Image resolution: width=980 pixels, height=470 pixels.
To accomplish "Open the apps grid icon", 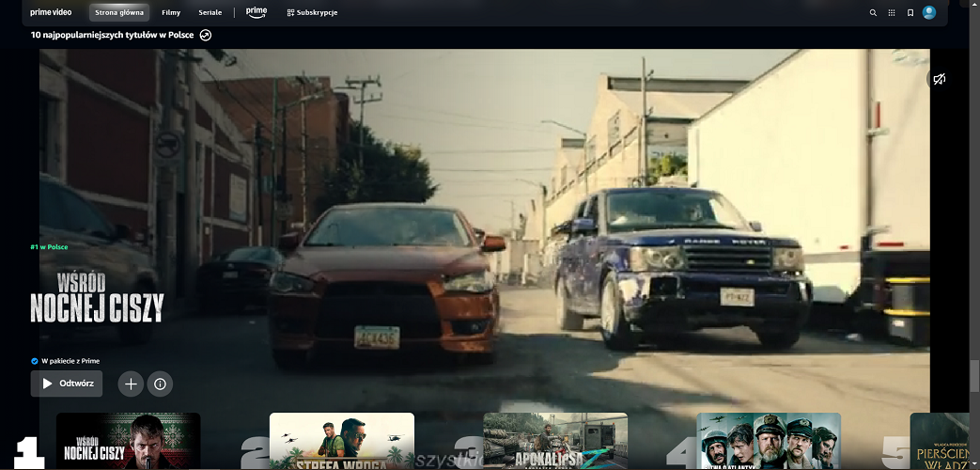I will click(892, 13).
